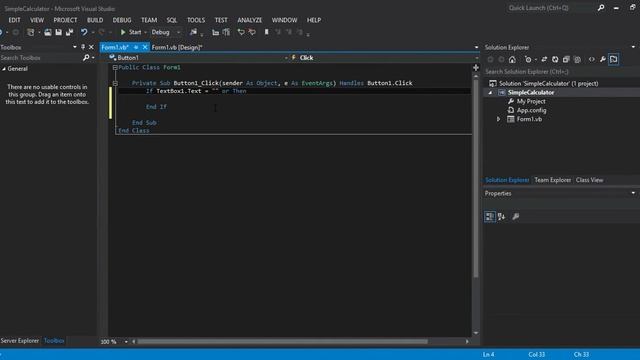
Task: Click the Search Solution Explorer field
Action: point(562,72)
